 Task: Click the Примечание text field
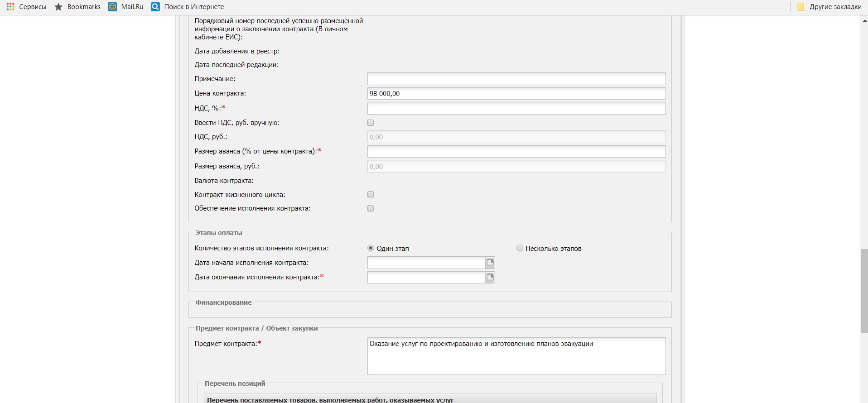coord(516,79)
